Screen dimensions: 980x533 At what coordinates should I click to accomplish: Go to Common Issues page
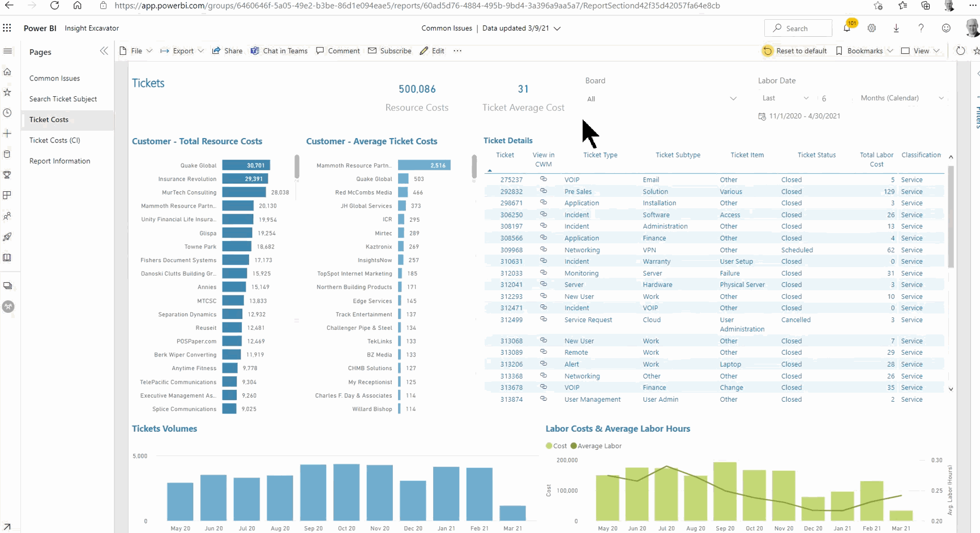tap(54, 79)
